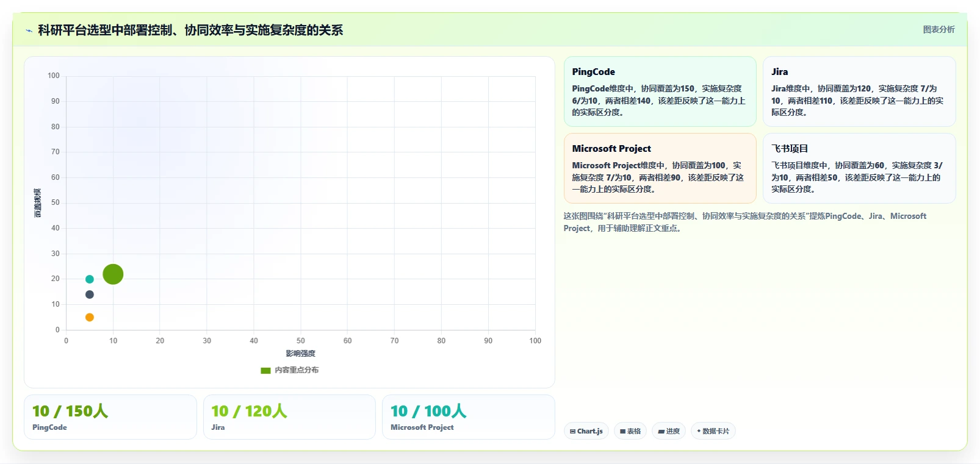This screenshot has height=464, width=980.
Task: Select the 表格 tag
Action: click(630, 431)
